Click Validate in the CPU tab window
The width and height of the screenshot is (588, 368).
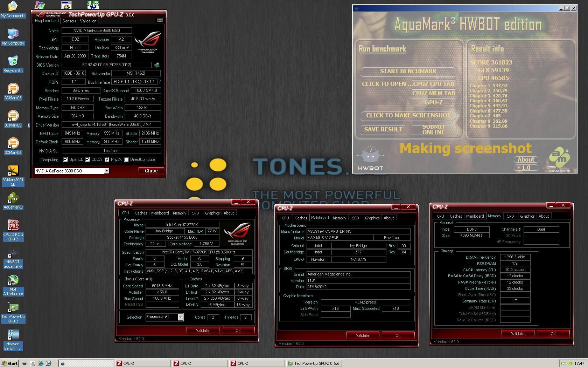(x=203, y=330)
